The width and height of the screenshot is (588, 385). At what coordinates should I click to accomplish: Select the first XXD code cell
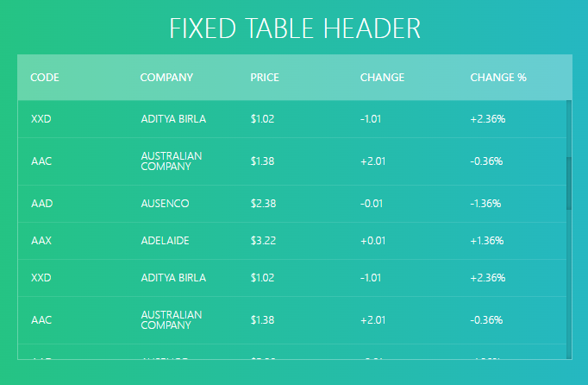click(x=41, y=119)
